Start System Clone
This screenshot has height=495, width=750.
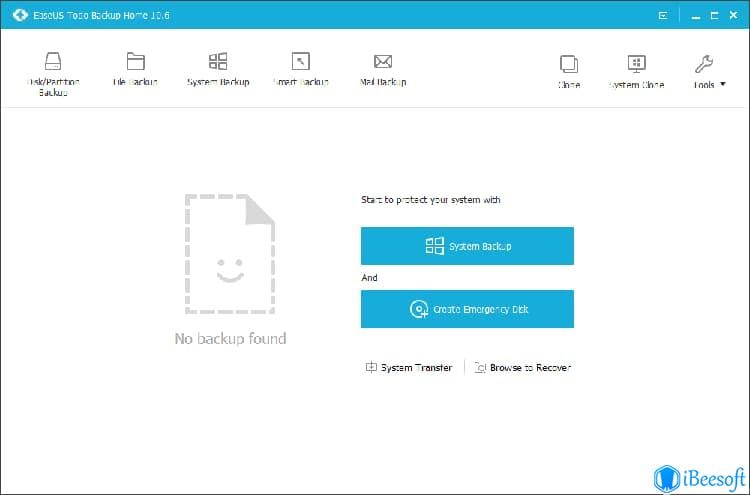636,72
